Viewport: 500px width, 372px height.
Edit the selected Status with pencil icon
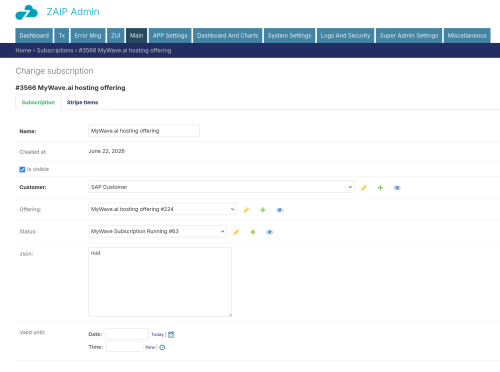(236, 232)
